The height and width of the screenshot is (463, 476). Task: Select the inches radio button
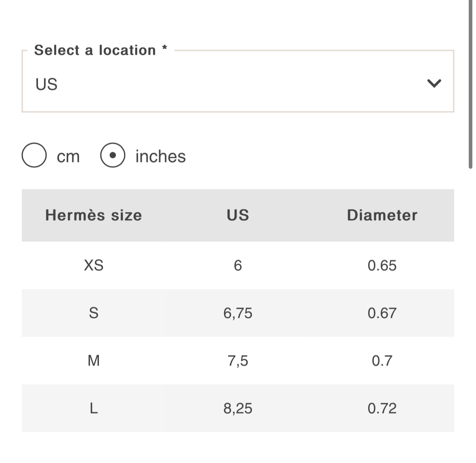pyautogui.click(x=113, y=155)
